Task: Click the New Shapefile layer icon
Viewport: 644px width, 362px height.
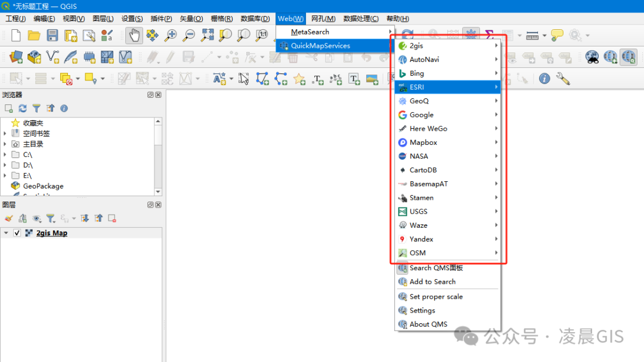Action: pos(52,57)
